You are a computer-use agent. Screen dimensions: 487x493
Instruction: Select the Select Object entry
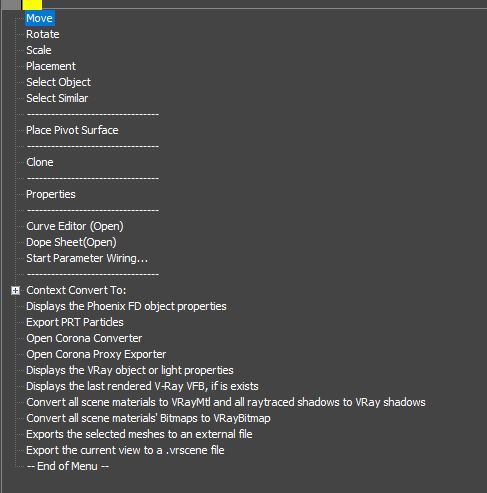click(x=58, y=82)
